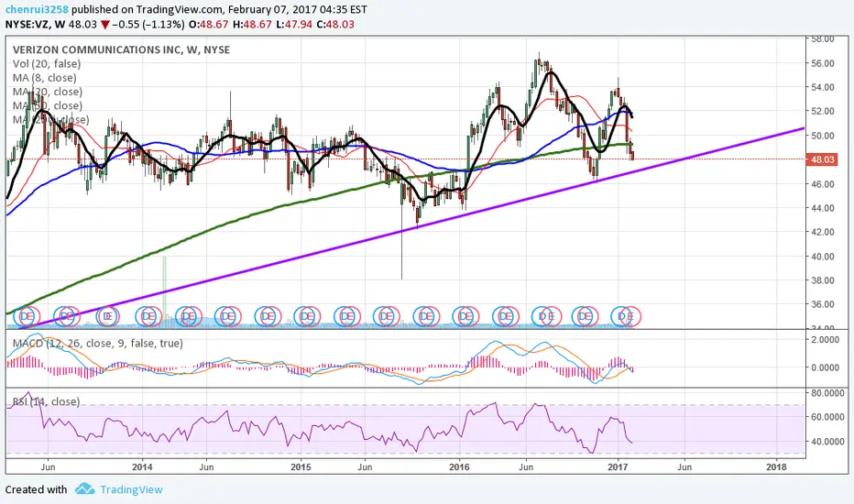Click the 2014 time axis label
854x504 pixels.
click(x=142, y=467)
